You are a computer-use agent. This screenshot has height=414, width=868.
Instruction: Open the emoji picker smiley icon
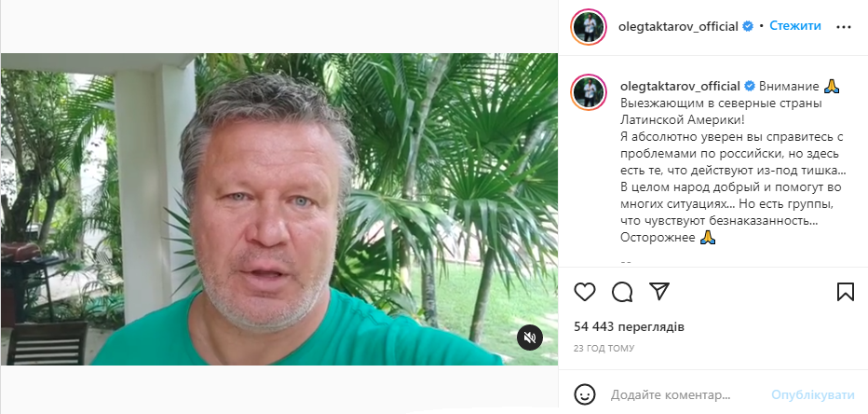tap(585, 395)
